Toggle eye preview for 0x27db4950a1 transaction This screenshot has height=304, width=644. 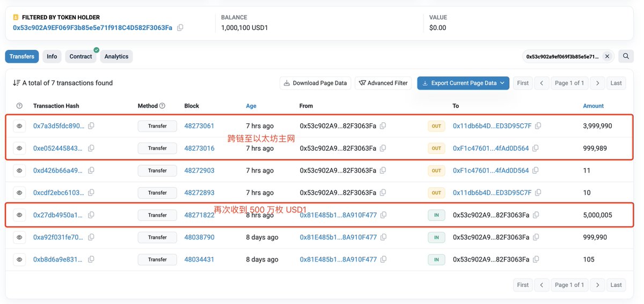pos(19,215)
